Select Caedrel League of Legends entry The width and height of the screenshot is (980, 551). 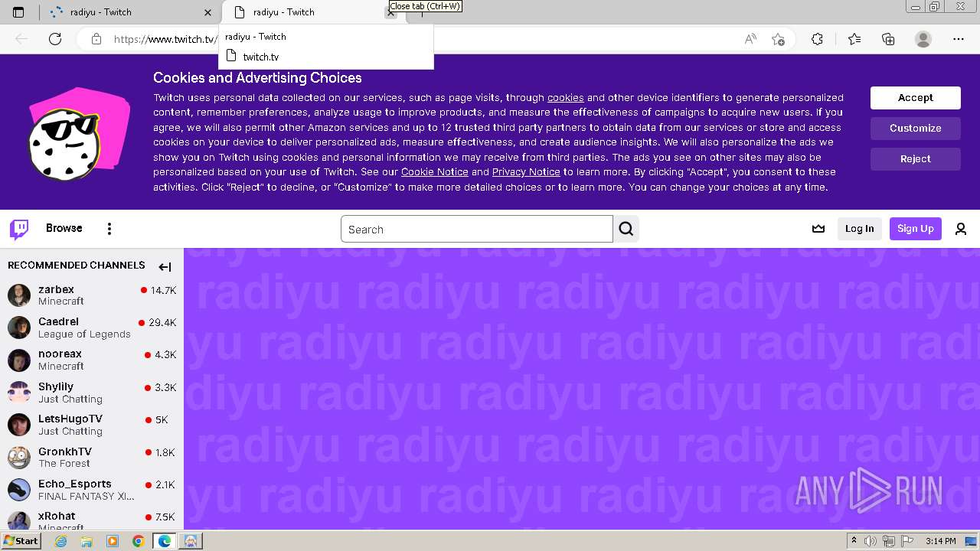coord(92,328)
